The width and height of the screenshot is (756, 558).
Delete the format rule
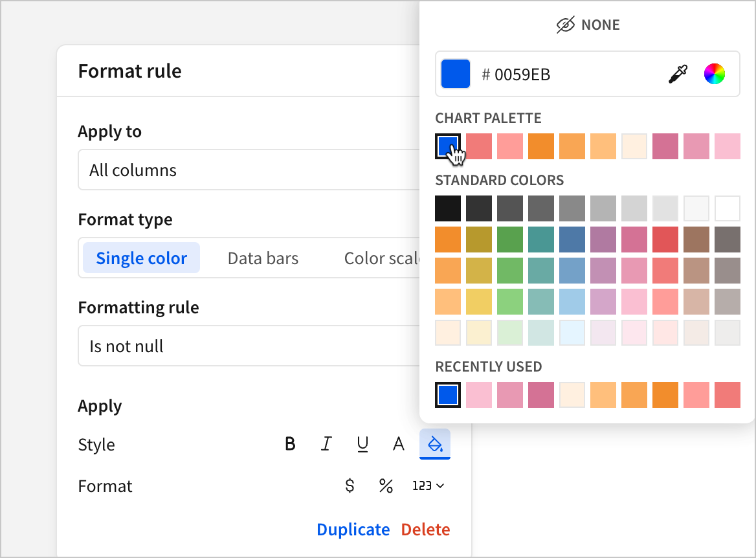point(425,530)
